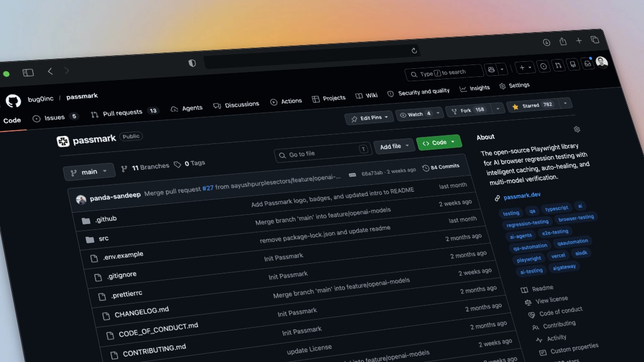Open GitHub Copilot chat icon

[x=491, y=69]
